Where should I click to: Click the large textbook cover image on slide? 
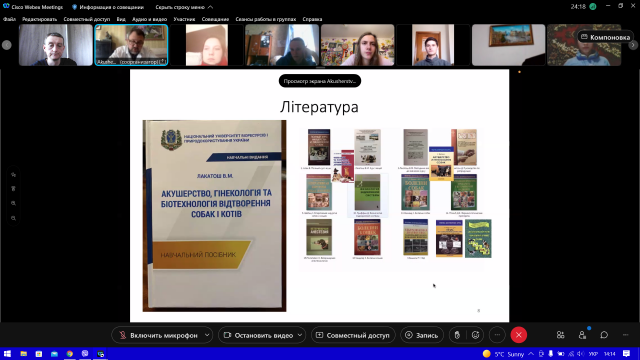[214, 216]
